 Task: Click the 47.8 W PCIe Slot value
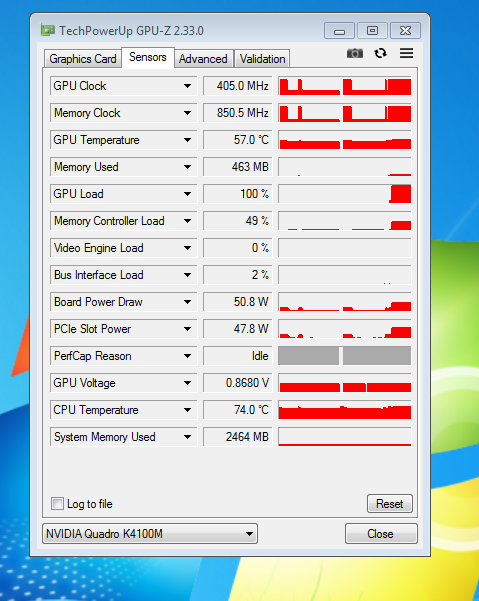point(238,329)
